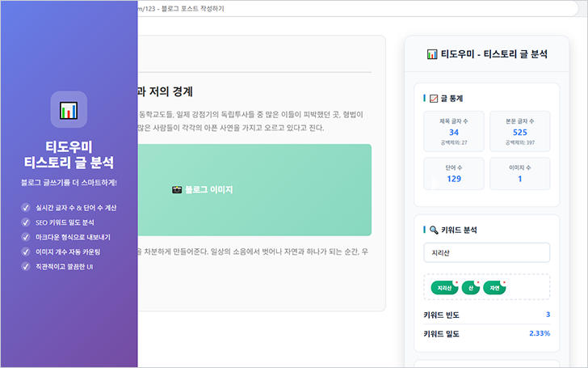The image size is (588, 368).
Task: Click the paragraph line mentioning 일상의 소음에서 벗어나
Action: [x=253, y=252]
